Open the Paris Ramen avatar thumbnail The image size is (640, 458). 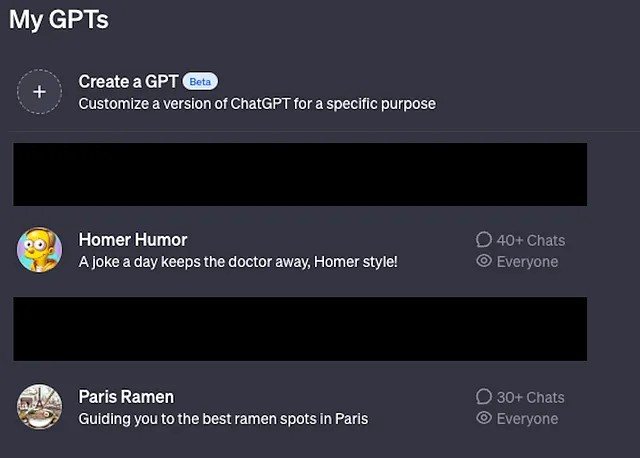39,407
